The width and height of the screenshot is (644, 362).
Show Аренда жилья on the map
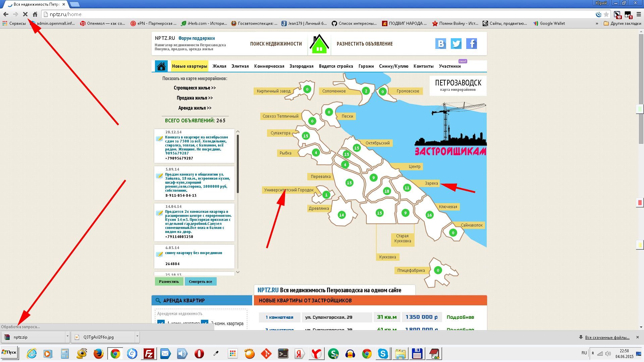195,108
